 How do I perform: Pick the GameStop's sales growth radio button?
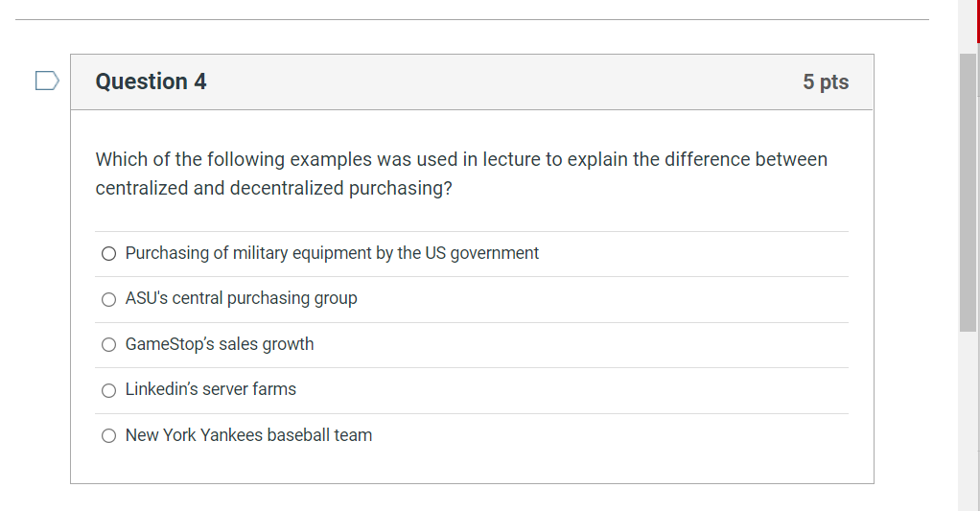109,345
